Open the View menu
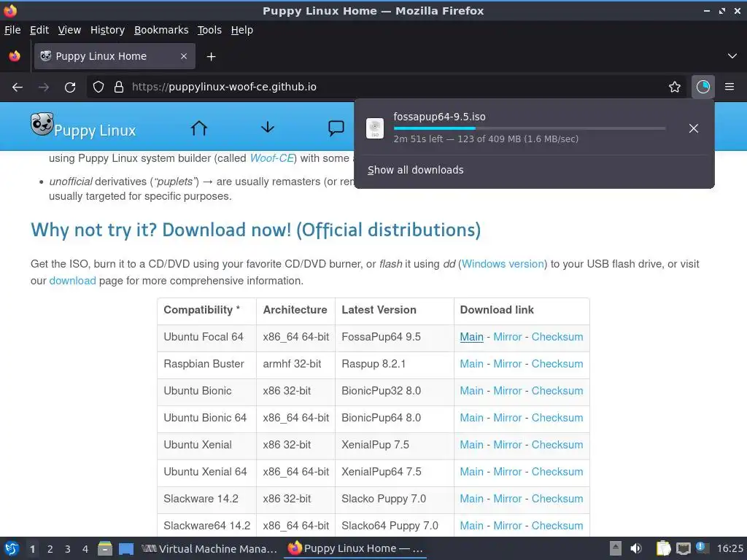Viewport: 747px width, 560px height. coord(69,30)
